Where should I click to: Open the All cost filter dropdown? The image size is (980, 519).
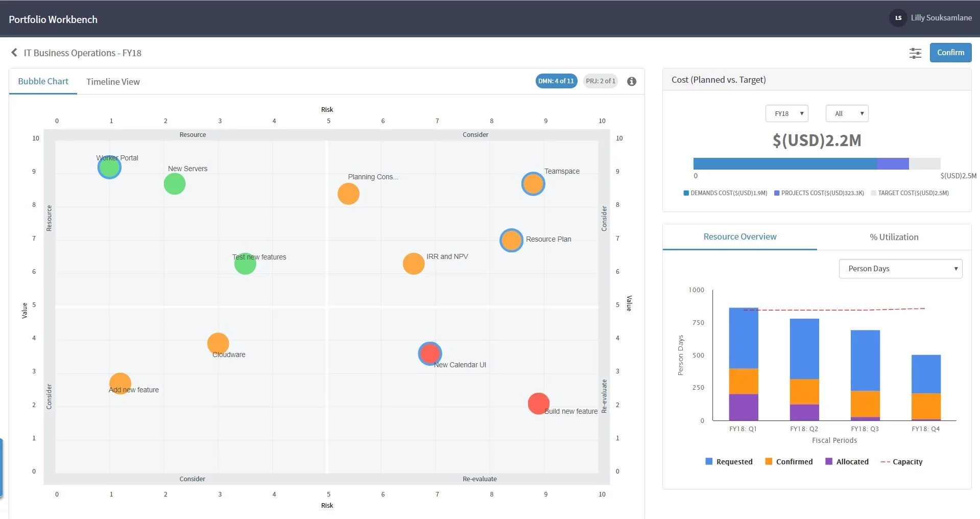point(846,113)
